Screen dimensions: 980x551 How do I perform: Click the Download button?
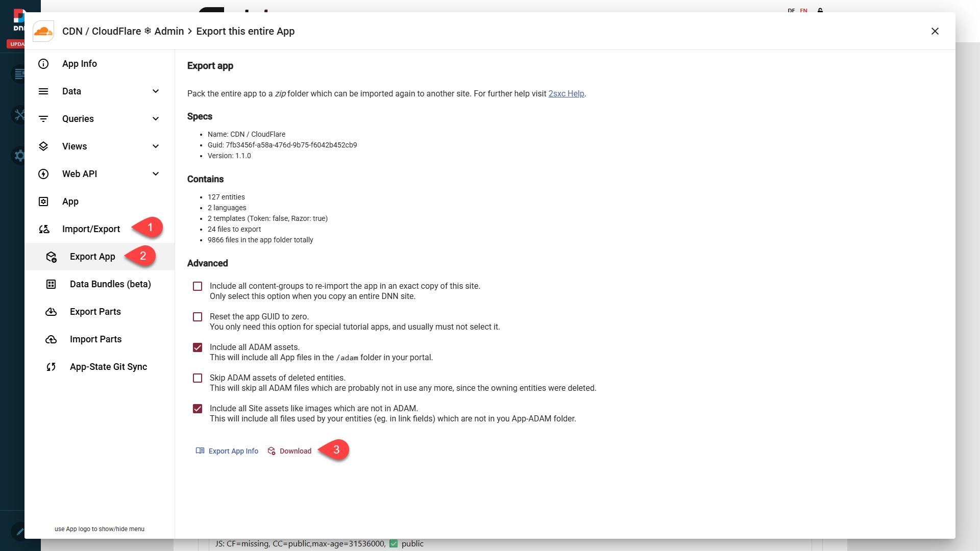pos(289,451)
